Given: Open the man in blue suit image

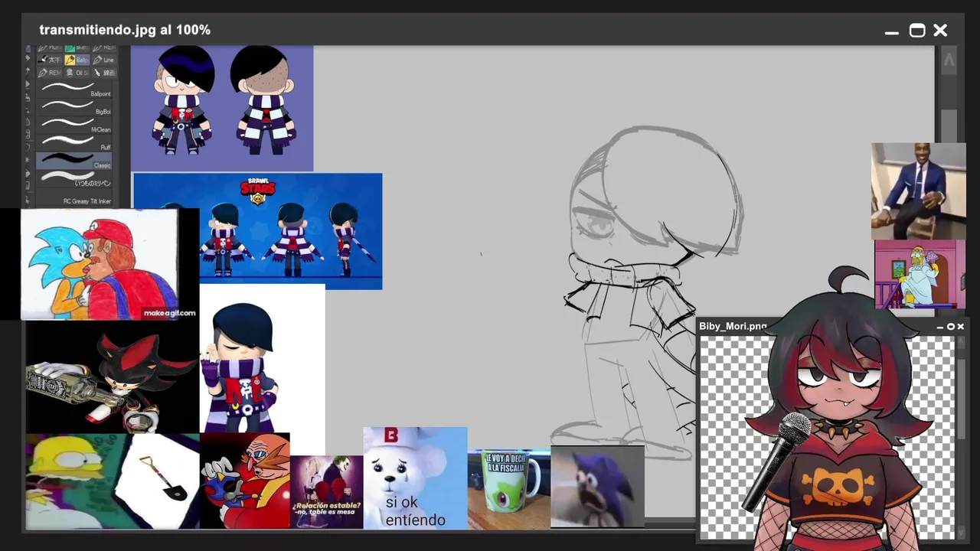Looking at the screenshot, I should coord(918,191).
